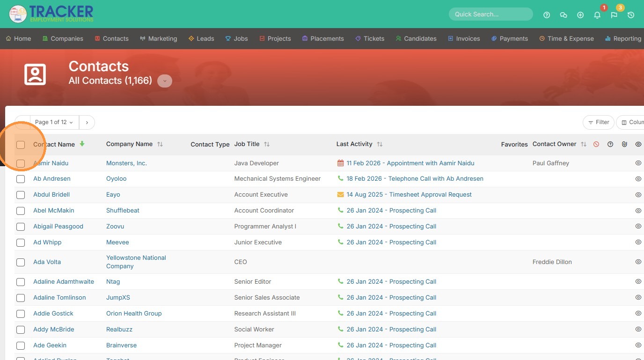Open the Aamir Naidu contact link
Image resolution: width=644 pixels, height=360 pixels.
tap(51, 163)
